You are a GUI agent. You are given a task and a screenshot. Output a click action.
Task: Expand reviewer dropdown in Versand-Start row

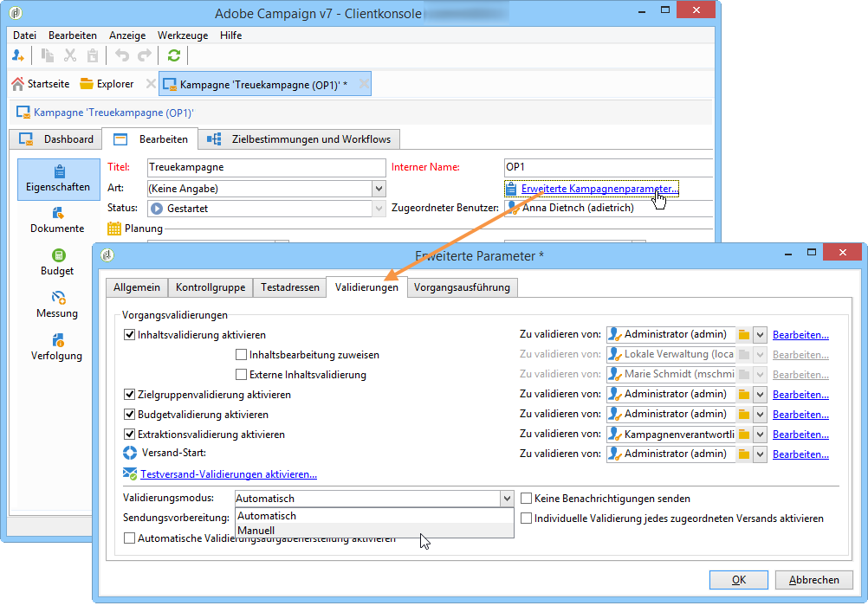click(760, 454)
